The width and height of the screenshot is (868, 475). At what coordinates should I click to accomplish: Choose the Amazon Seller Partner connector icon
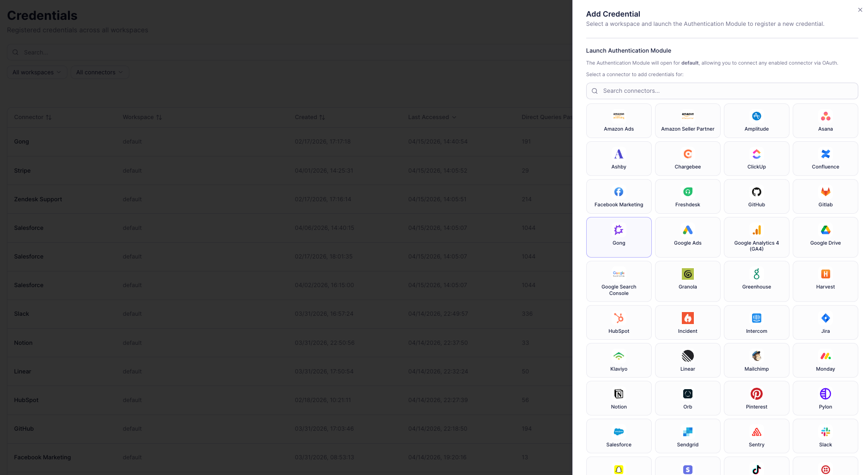point(687,116)
